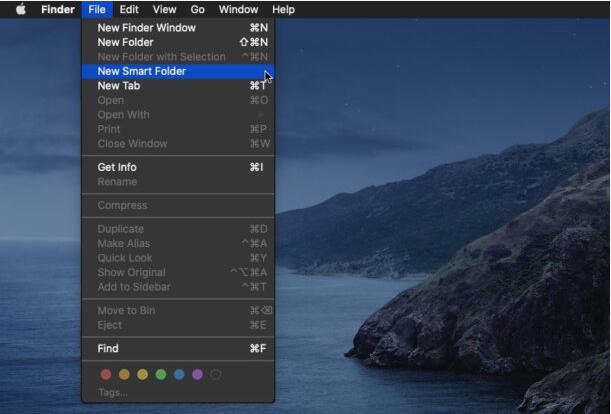Expand the Go menu
The height and width of the screenshot is (414, 611).
pos(197,9)
